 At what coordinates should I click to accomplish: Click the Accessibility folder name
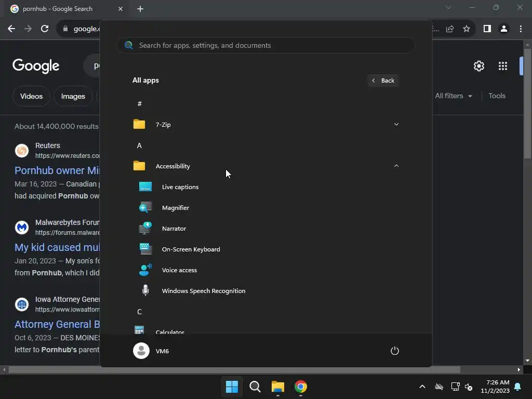coord(172,166)
